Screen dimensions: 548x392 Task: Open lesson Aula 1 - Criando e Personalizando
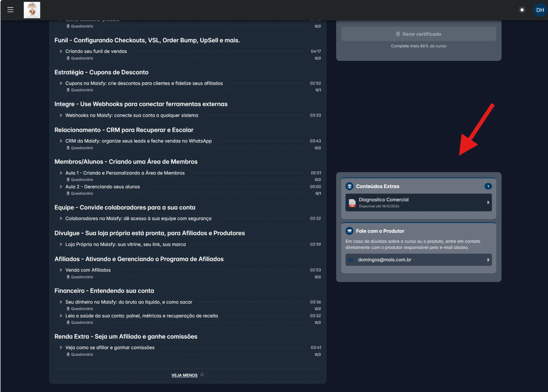click(125, 173)
